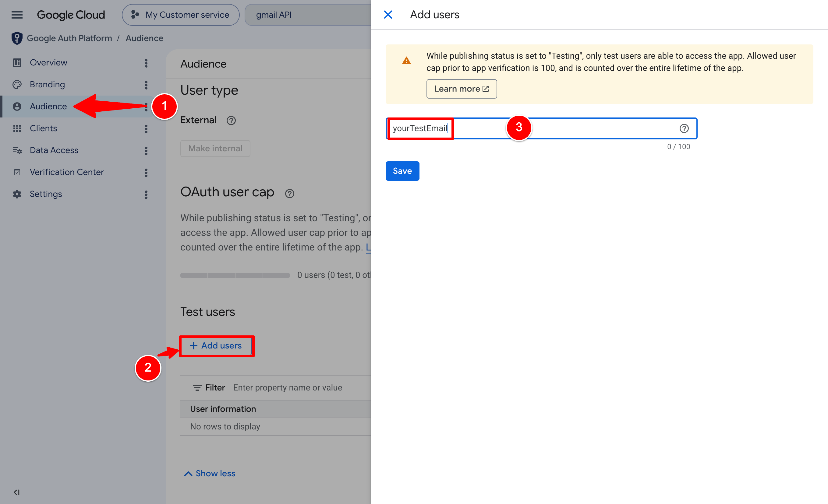
Task: Click the Add users button
Action: pyautogui.click(x=216, y=346)
